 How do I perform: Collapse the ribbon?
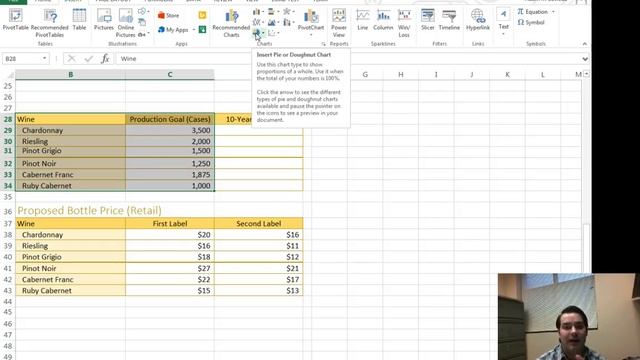(584, 44)
